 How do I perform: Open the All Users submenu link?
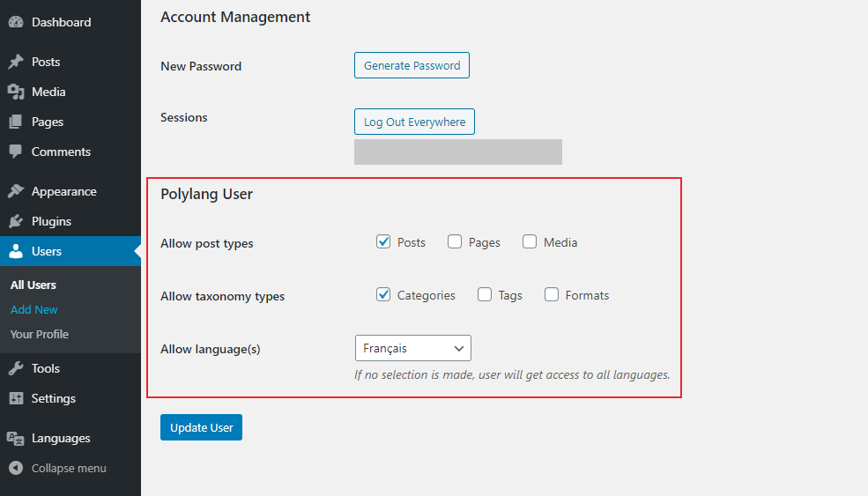[x=33, y=285]
